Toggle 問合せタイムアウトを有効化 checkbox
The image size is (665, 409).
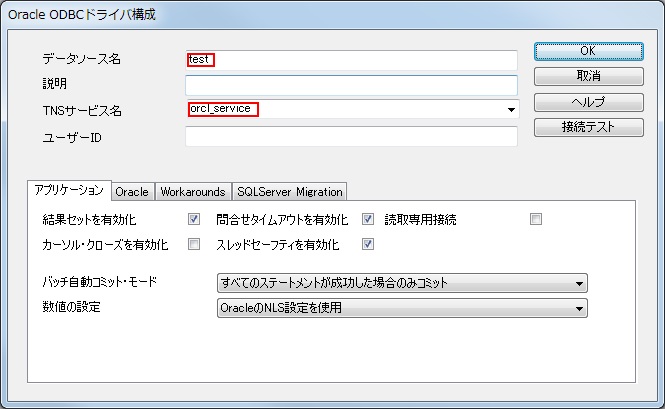click(x=368, y=219)
